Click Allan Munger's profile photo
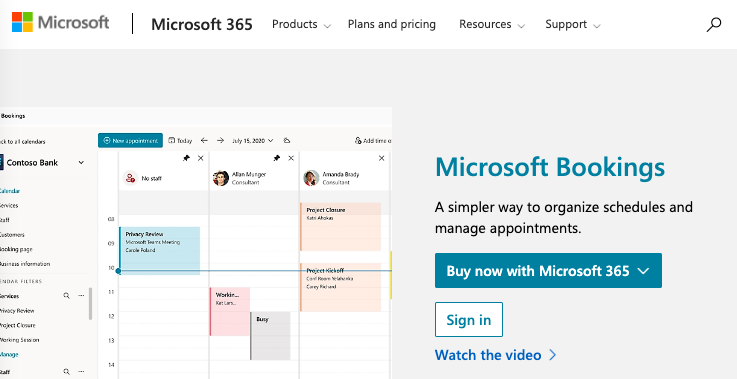 (220, 178)
